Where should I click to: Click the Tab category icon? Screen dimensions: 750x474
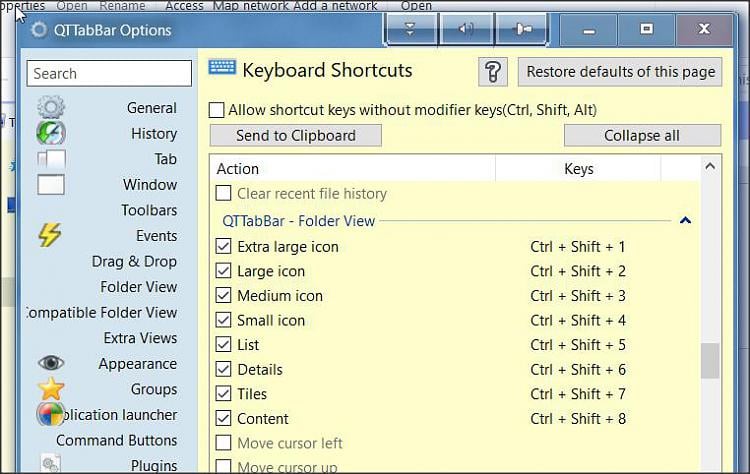point(51,159)
